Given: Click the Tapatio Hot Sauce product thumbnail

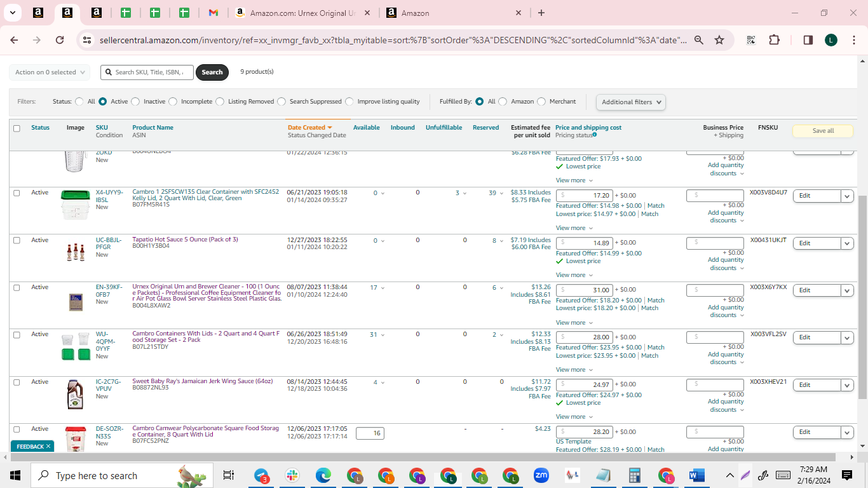Looking at the screenshot, I should pos(76,252).
